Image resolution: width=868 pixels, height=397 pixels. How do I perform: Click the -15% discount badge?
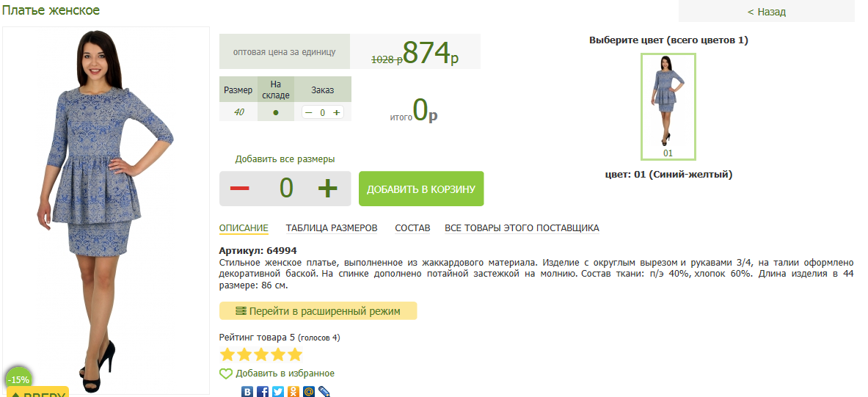coord(19,380)
